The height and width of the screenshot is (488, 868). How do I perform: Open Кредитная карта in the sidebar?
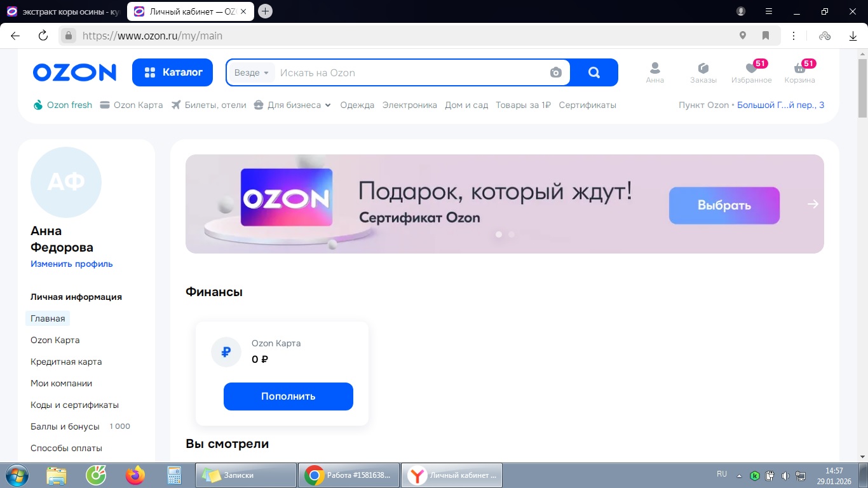click(x=66, y=362)
